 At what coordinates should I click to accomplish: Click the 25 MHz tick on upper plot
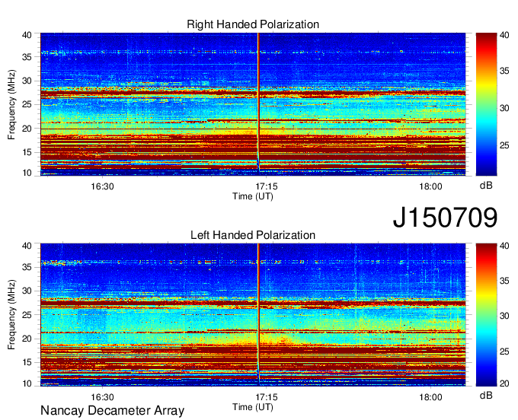coord(27,104)
